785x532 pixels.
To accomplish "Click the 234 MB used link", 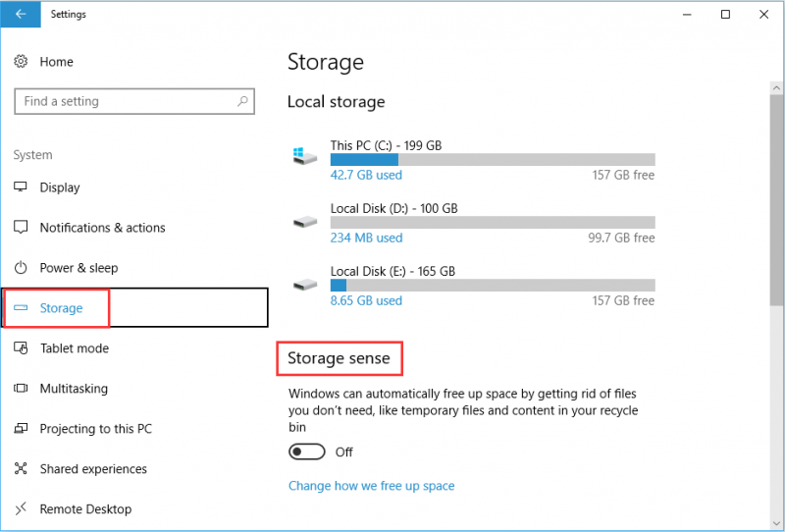I will pyautogui.click(x=366, y=238).
